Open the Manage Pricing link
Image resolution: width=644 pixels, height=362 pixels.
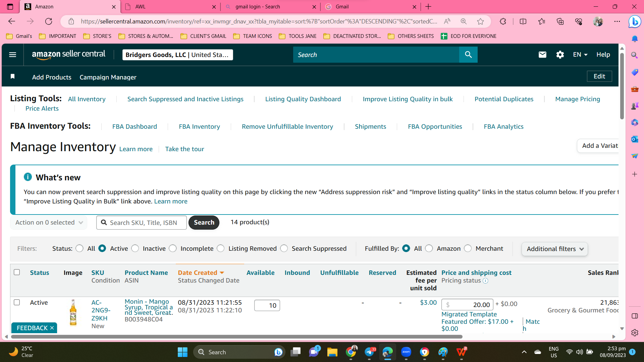pyautogui.click(x=578, y=99)
